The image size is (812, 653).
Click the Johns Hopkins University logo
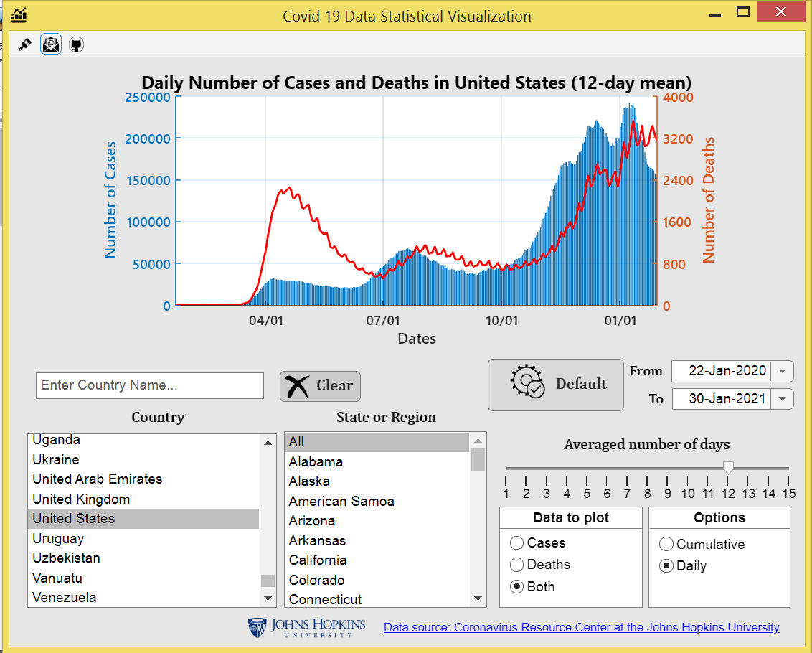(306, 626)
